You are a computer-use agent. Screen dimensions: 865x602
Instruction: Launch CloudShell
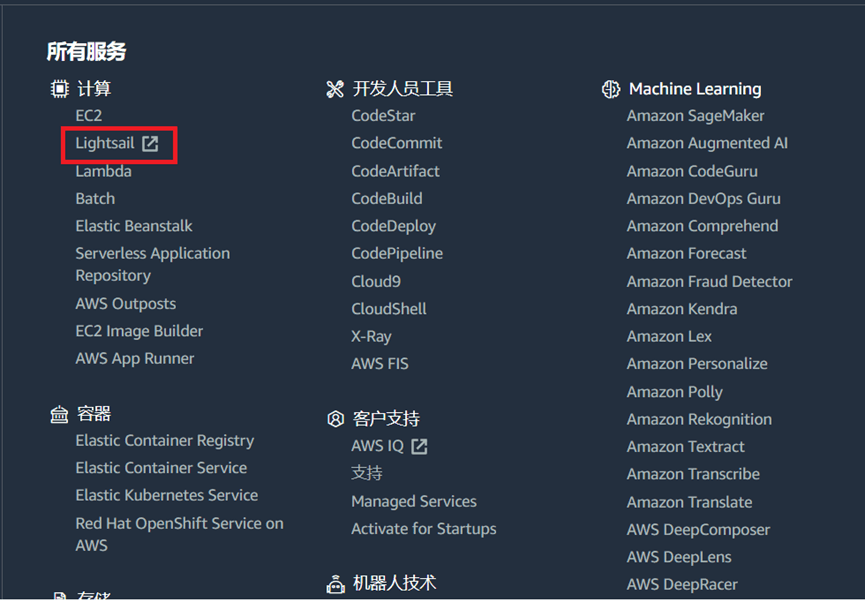pos(389,309)
